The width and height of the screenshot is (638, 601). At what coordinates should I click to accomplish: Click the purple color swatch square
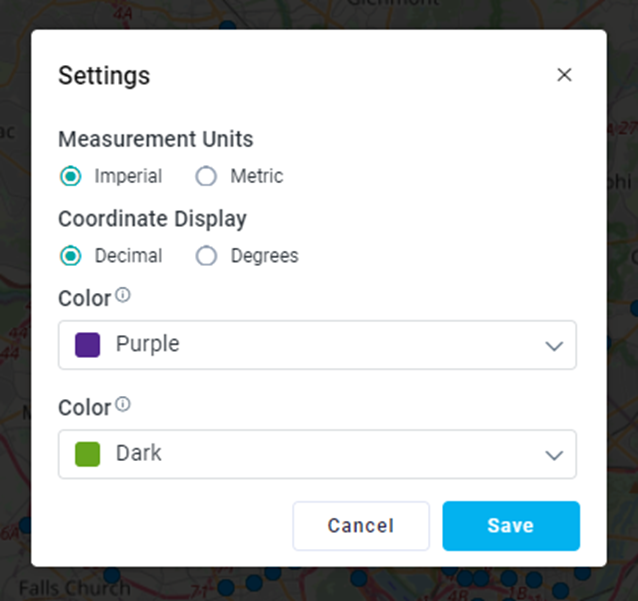coord(88,345)
